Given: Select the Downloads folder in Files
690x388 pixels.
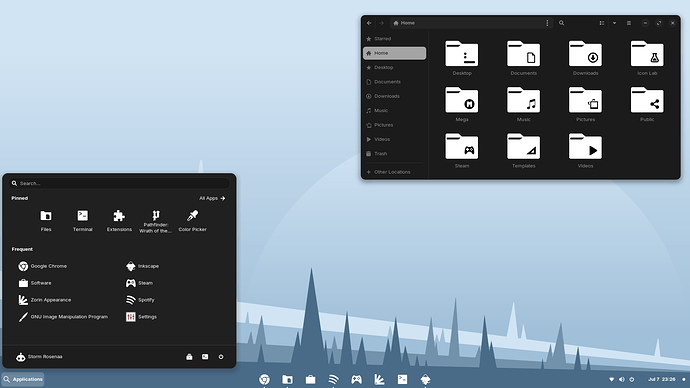Looking at the screenshot, I should click(585, 58).
